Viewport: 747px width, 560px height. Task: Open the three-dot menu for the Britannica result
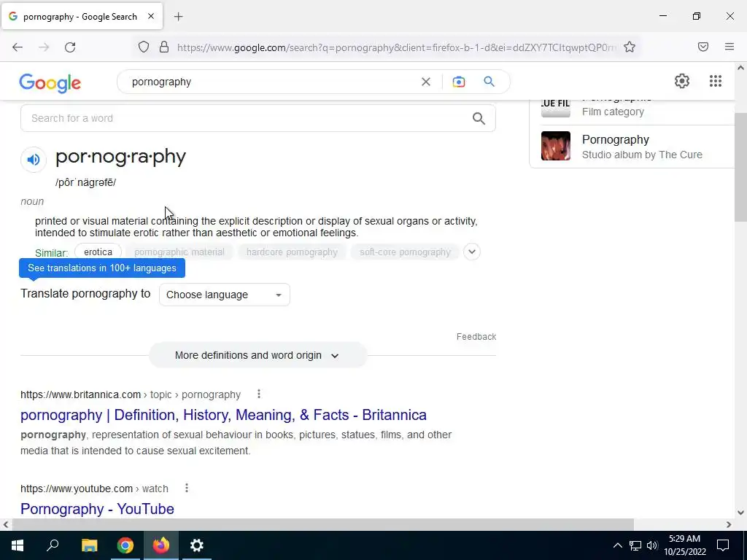[259, 394]
